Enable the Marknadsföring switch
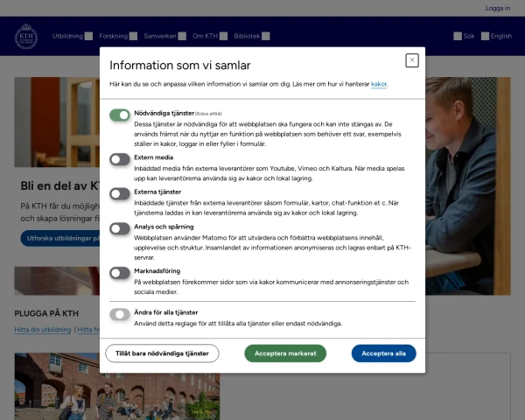This screenshot has width=525, height=420. tap(120, 273)
